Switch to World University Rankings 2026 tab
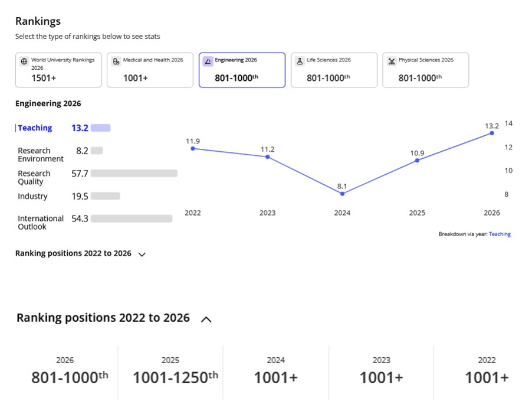This screenshot has width=532, height=411. pyautogui.click(x=58, y=70)
